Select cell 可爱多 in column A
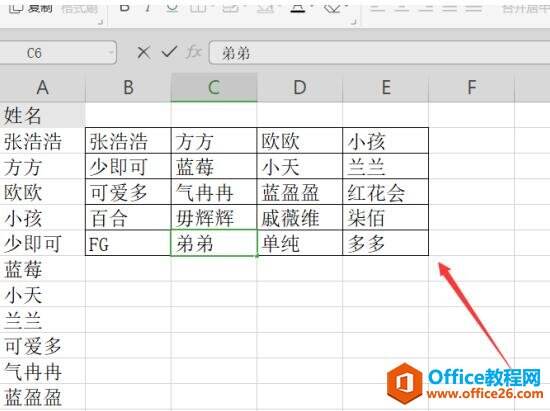Viewport: 550px width, 411px height. 42,345
